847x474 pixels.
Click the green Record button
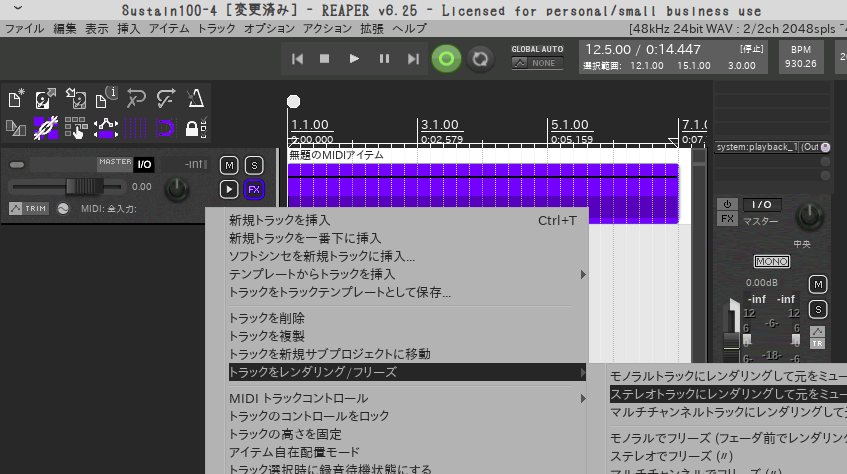click(446, 59)
